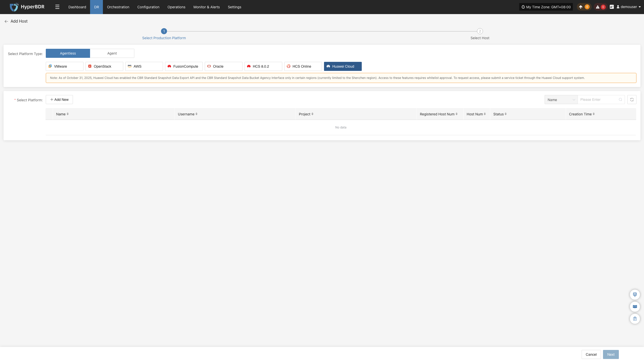The image size is (644, 362).
Task: Click the search magnifier icon
Action: [x=620, y=100]
